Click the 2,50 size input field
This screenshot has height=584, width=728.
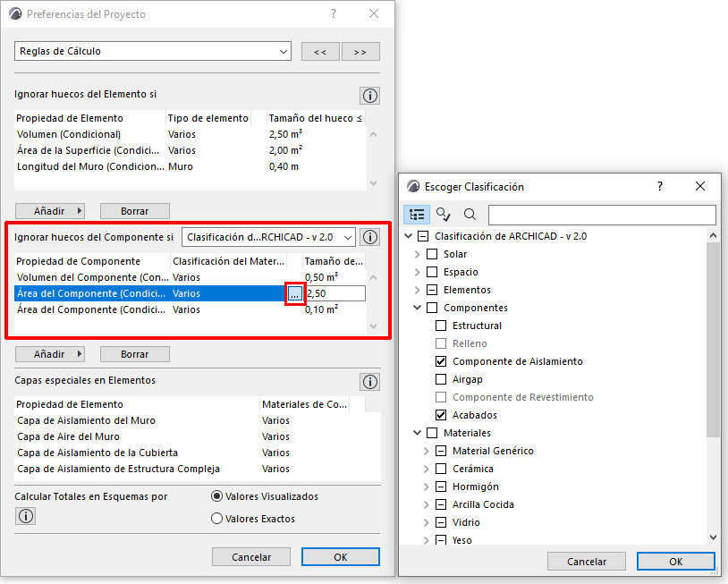click(x=335, y=293)
